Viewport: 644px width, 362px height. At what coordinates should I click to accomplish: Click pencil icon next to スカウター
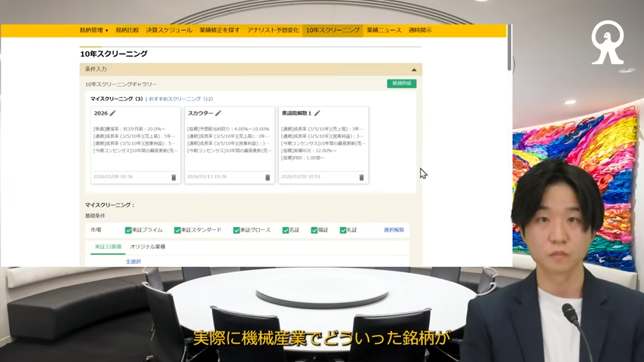(x=218, y=113)
